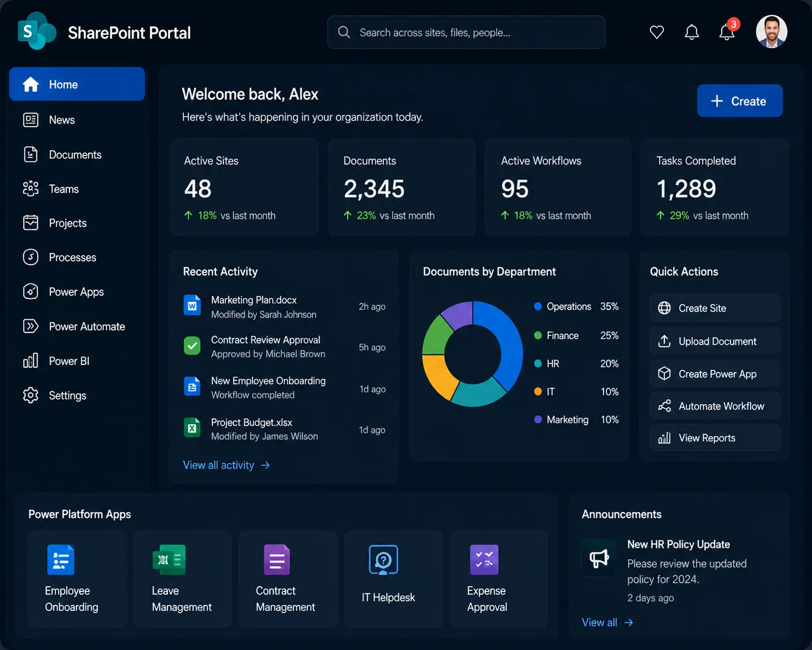Open the IT Helpdesk app icon

[383, 560]
